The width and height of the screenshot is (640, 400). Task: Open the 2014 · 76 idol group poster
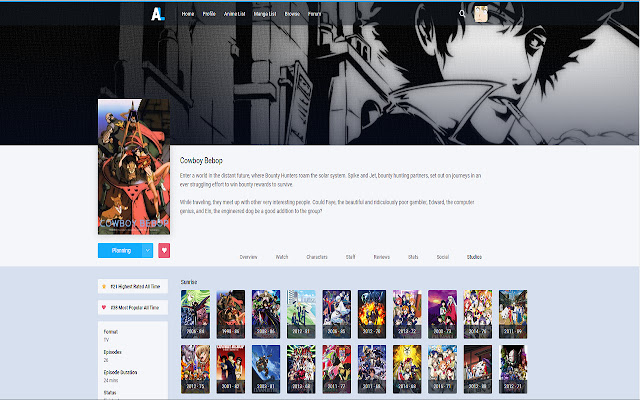(x=478, y=314)
